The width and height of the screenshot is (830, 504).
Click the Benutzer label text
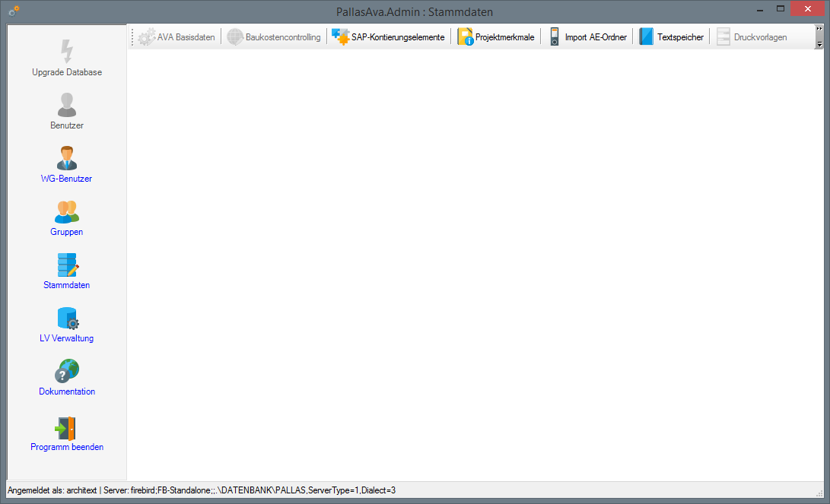(x=67, y=125)
